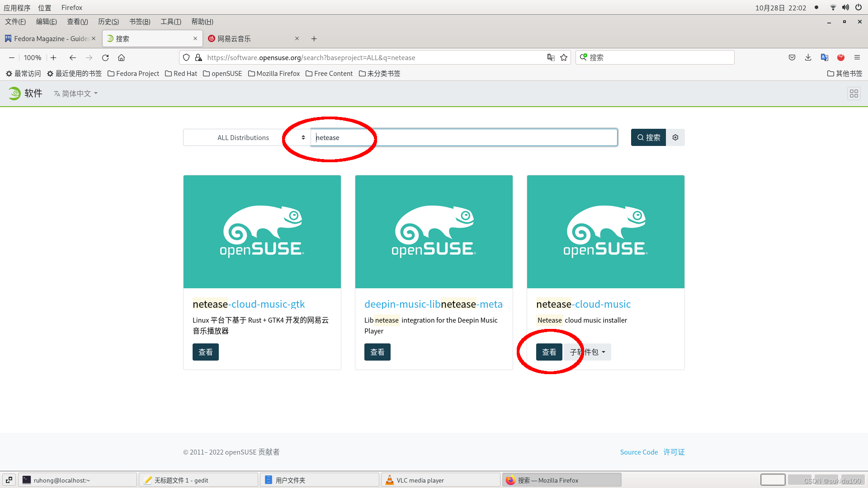Click 查看 under deepin-music-libnetease-meta
This screenshot has height=488, width=868.
[x=377, y=352]
